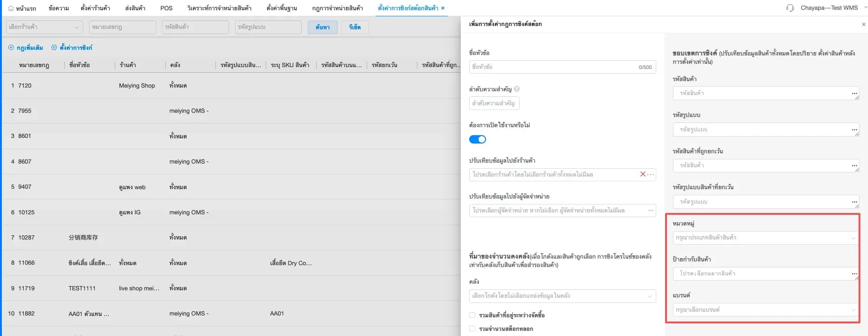Open help tooltip beside priority label
The height and width of the screenshot is (336, 868).
pos(517,89)
